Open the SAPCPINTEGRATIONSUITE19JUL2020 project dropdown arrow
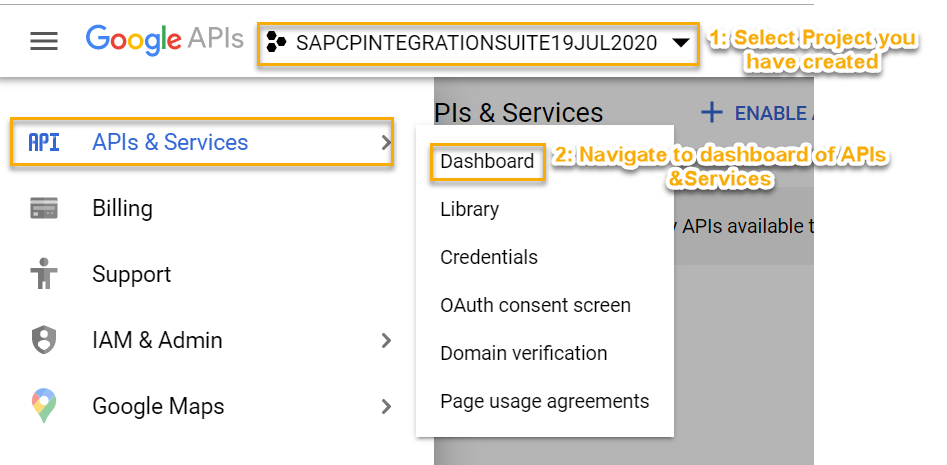This screenshot has height=465, width=947. 681,43
